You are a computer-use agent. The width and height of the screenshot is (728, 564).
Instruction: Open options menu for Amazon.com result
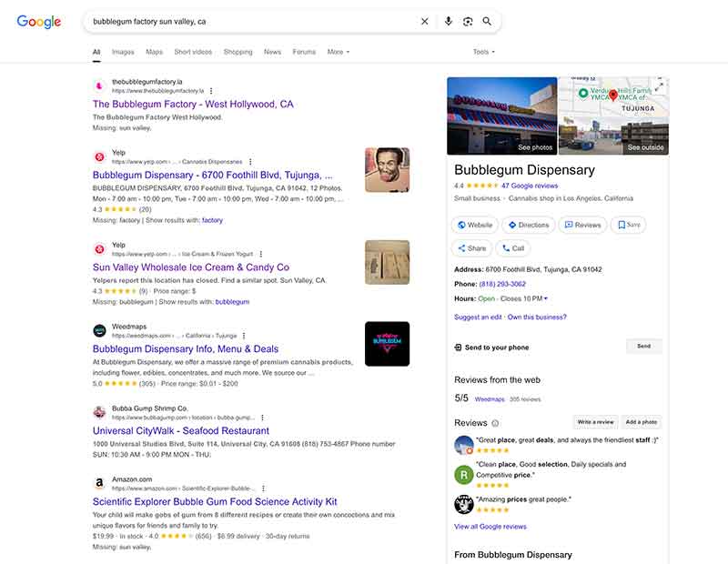click(263, 488)
